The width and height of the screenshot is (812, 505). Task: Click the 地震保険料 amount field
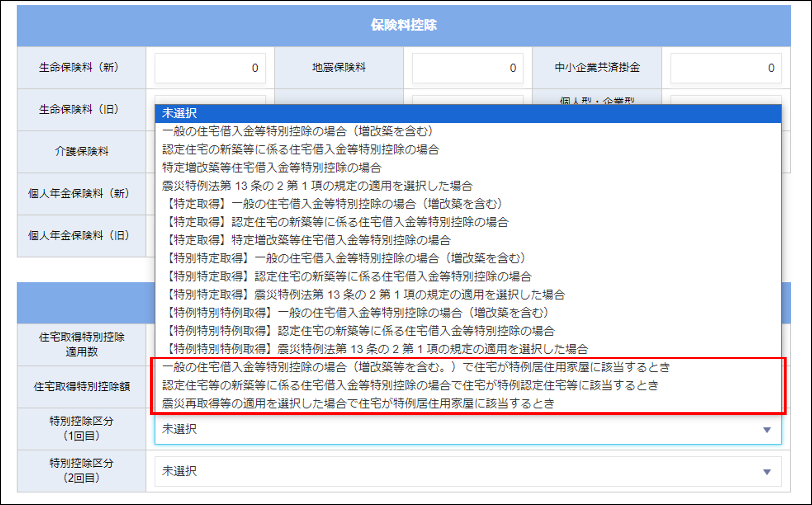[467, 68]
